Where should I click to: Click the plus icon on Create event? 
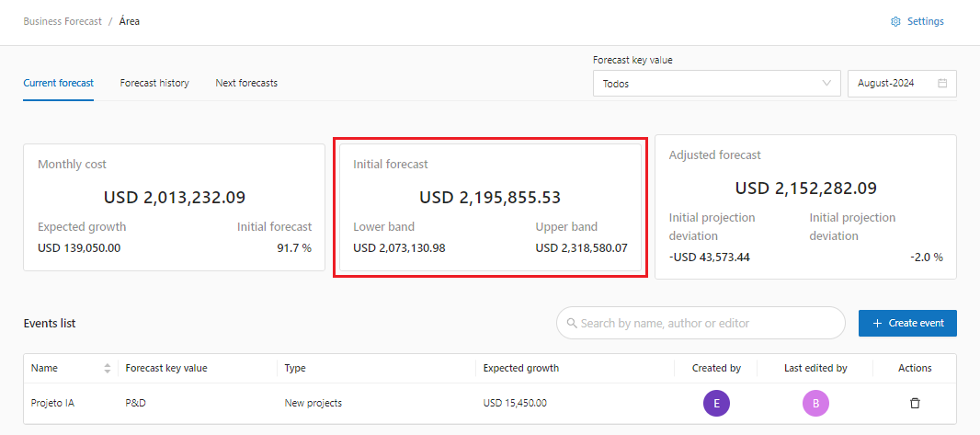(877, 324)
